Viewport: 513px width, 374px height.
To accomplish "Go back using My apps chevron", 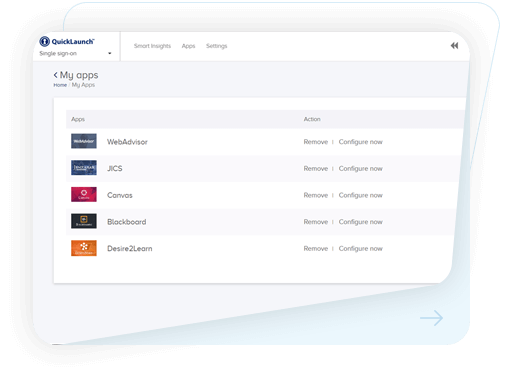I will pos(55,75).
